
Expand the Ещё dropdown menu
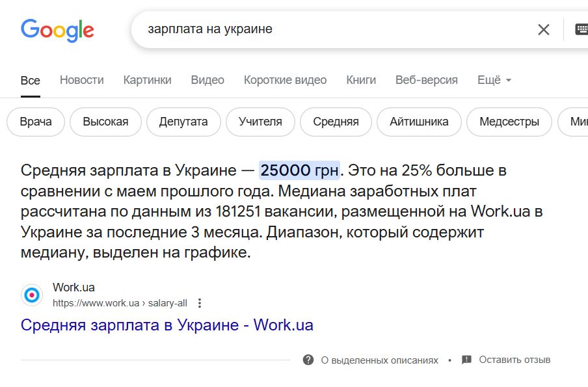coord(494,80)
